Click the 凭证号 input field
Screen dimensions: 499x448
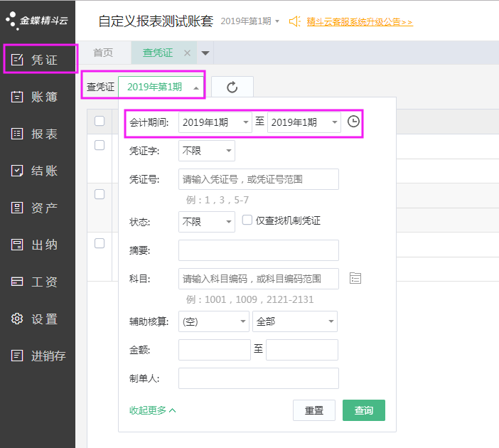tap(259, 179)
